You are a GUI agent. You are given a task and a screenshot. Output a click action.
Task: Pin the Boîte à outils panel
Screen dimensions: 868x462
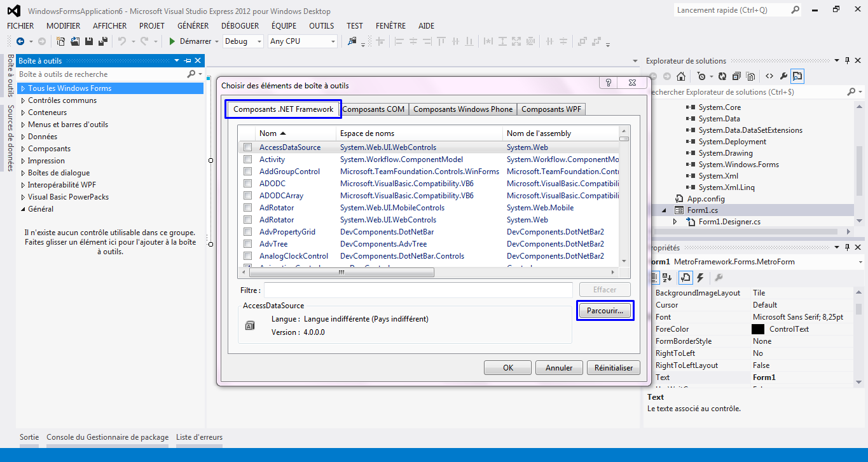click(x=188, y=60)
